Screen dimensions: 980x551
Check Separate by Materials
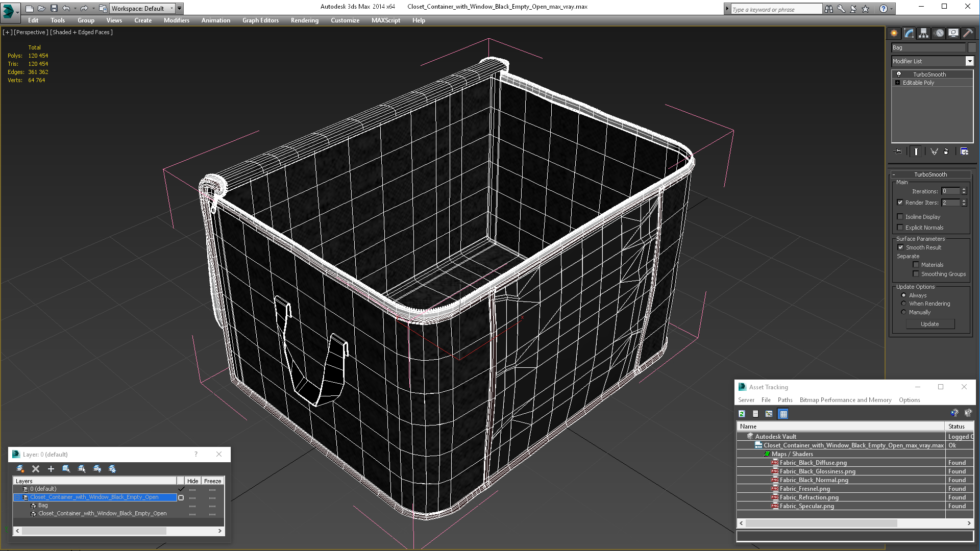click(916, 265)
